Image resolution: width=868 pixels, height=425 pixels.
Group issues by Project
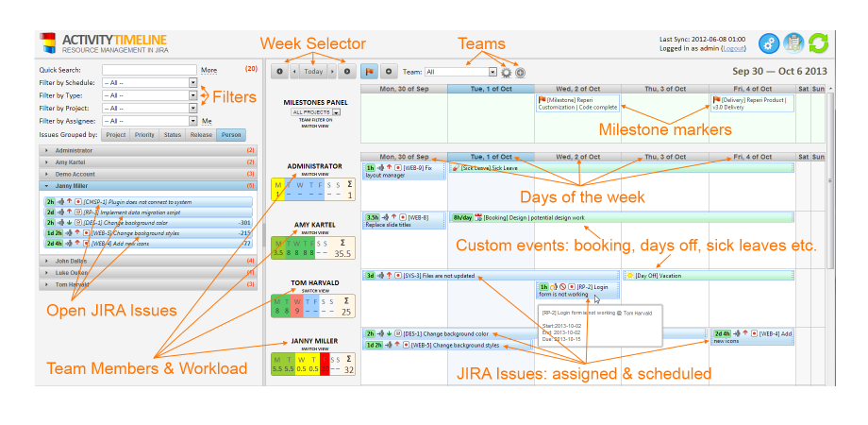coord(115,135)
